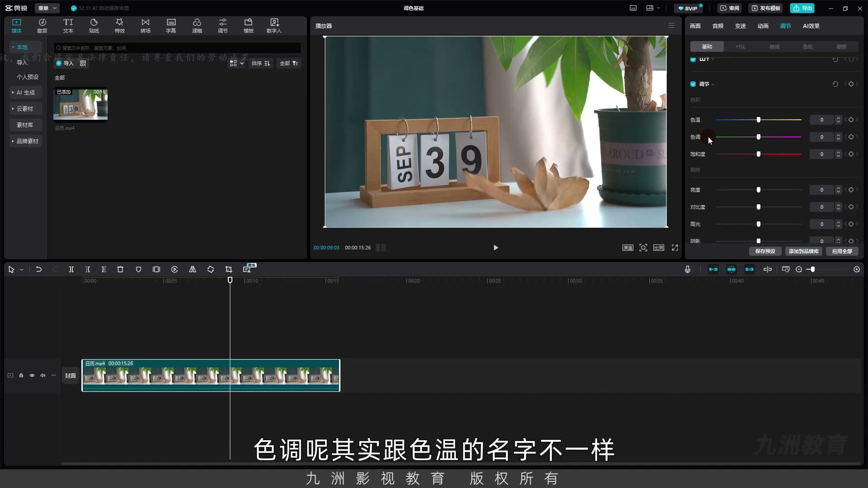Reset the 调节 adjustment section
The width and height of the screenshot is (868, 488).
tap(835, 84)
